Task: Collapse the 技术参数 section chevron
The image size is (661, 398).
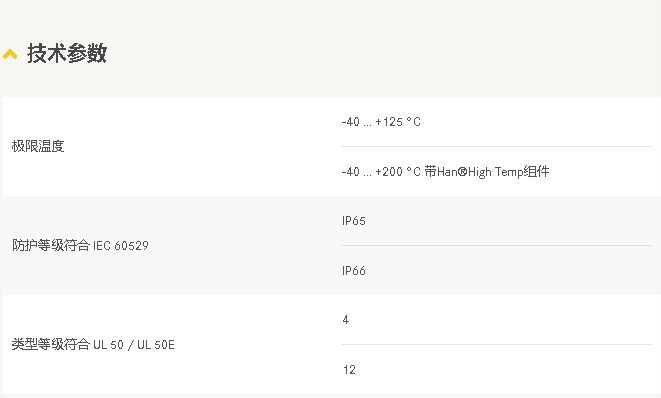Action: tap(10, 54)
